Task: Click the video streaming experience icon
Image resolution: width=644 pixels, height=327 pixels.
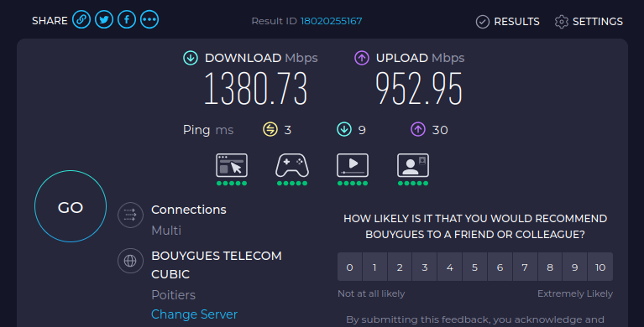Action: coord(353,165)
